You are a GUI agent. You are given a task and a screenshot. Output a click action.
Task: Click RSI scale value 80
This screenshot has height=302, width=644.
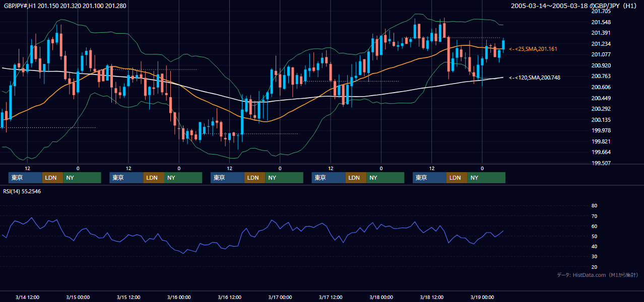click(x=594, y=206)
